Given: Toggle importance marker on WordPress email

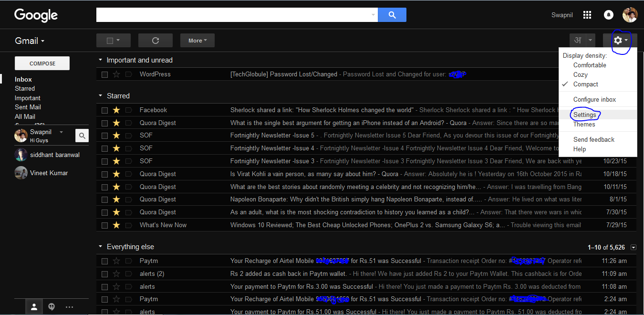Looking at the screenshot, I should pyautogui.click(x=128, y=74).
